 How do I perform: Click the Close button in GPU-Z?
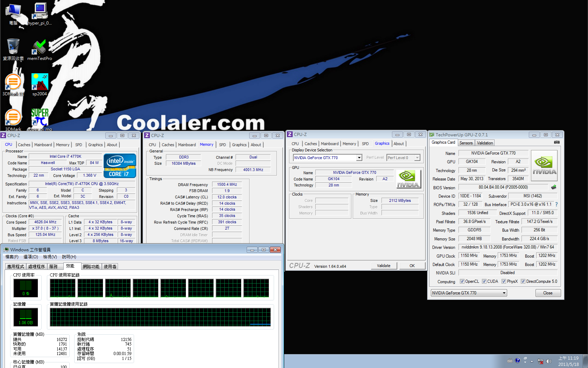pyautogui.click(x=548, y=293)
